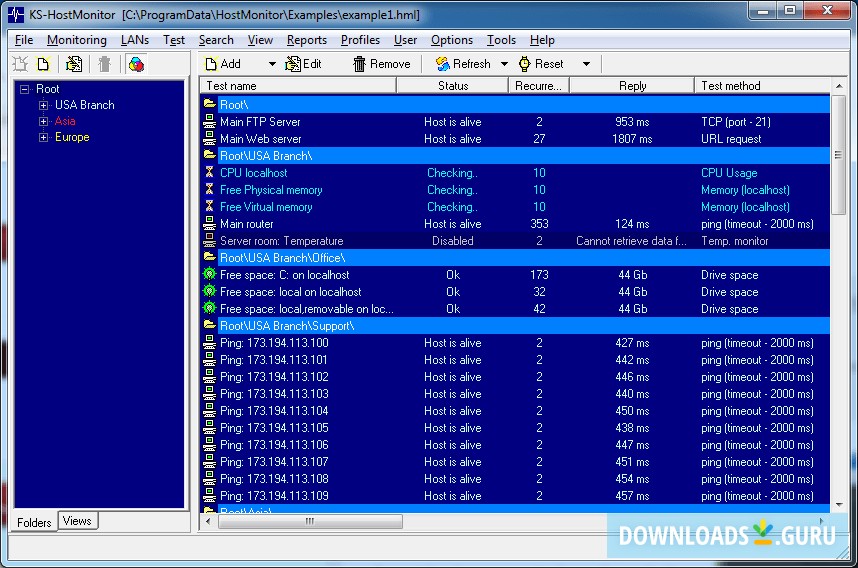Image resolution: width=858 pixels, height=568 pixels.
Task: Switch to the Views tab
Action: pos(77,520)
